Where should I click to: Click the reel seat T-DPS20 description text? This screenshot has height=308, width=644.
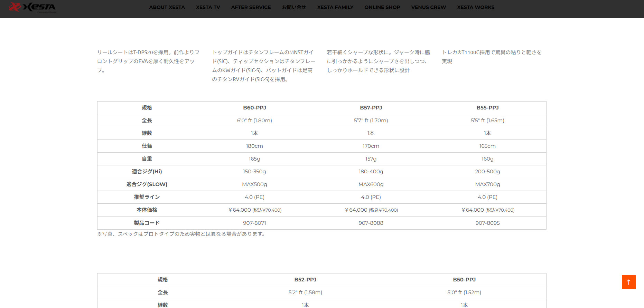pos(149,61)
